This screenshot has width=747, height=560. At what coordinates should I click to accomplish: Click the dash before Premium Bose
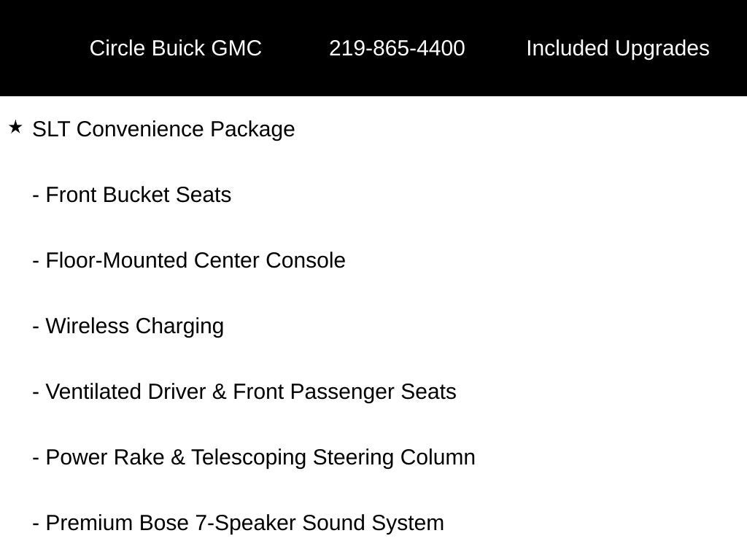36,524
